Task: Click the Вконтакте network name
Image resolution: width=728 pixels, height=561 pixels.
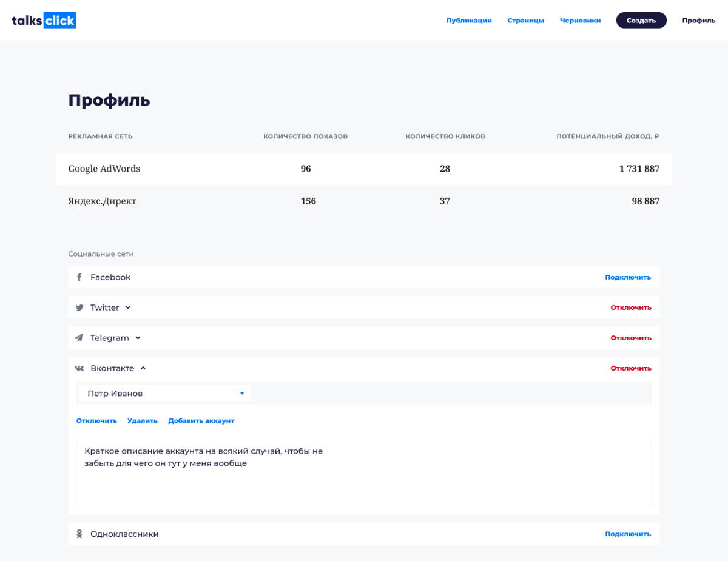Action: [x=112, y=368]
